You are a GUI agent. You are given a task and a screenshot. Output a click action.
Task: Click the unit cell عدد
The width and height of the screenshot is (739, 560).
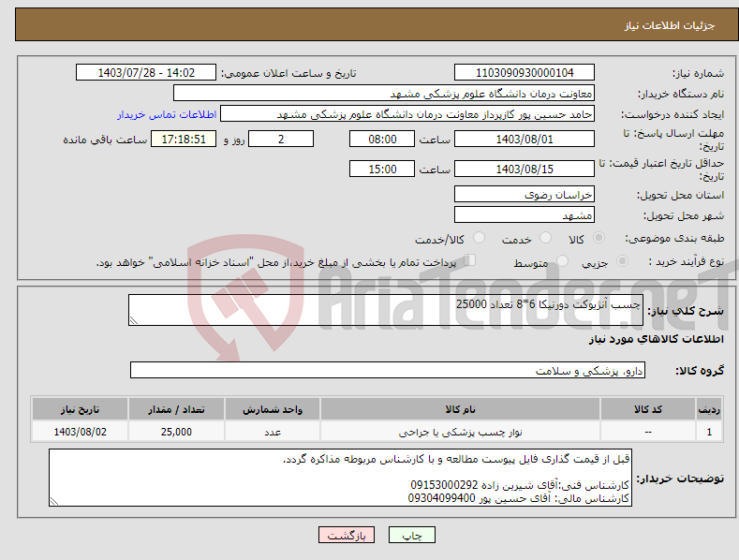point(273,432)
